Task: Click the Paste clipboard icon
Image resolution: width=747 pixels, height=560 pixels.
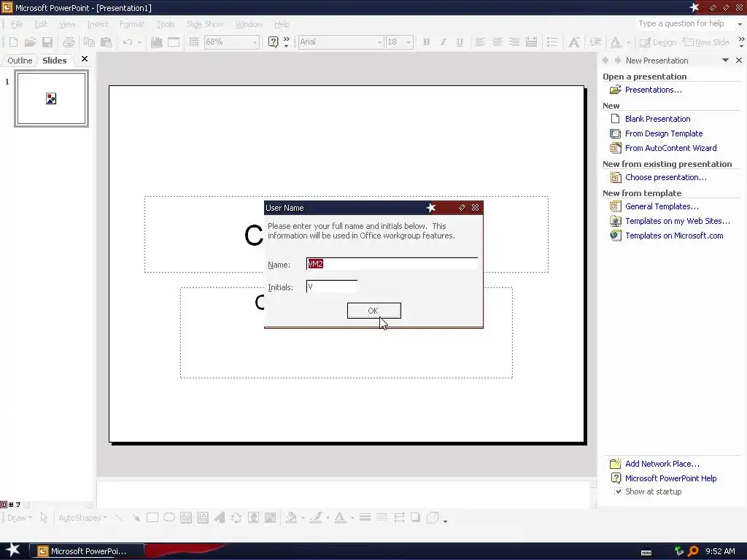Action: [107, 42]
